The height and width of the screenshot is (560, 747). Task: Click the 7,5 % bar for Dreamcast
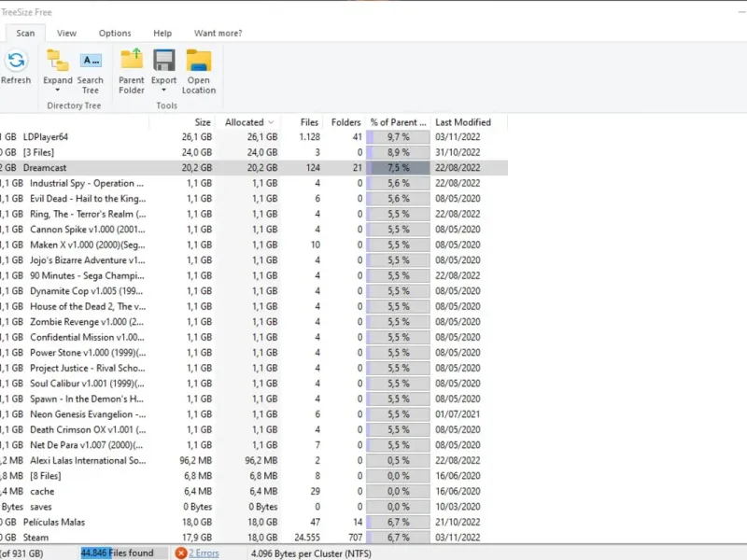tap(399, 168)
